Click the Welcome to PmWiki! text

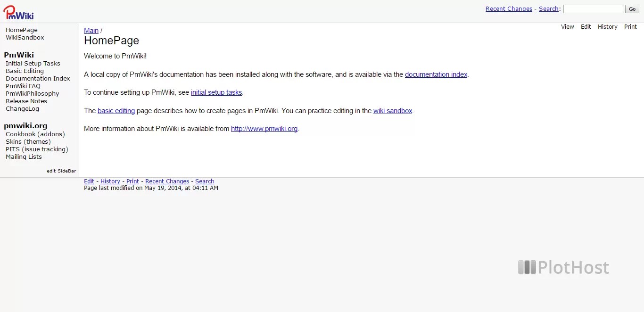(x=115, y=56)
